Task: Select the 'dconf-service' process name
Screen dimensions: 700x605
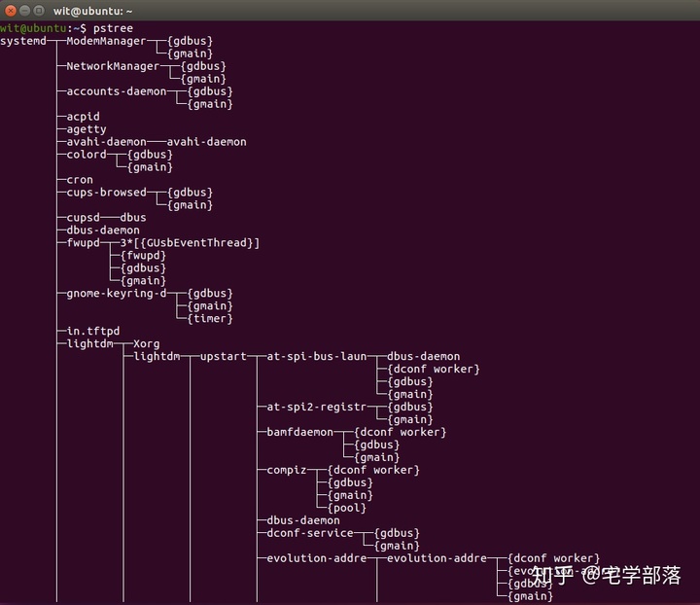Action: [310, 533]
